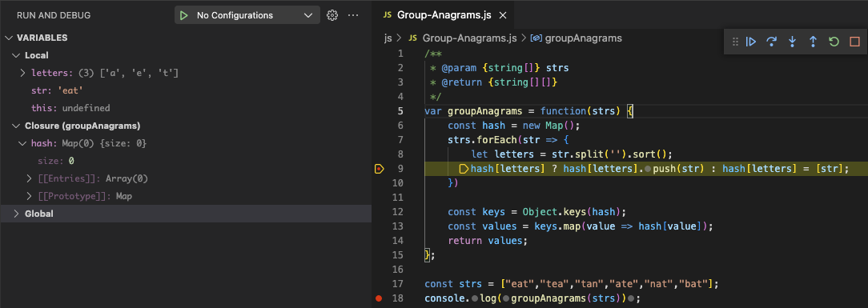
Task: Expand the [[Prototype]] Map node
Action: click(x=30, y=196)
